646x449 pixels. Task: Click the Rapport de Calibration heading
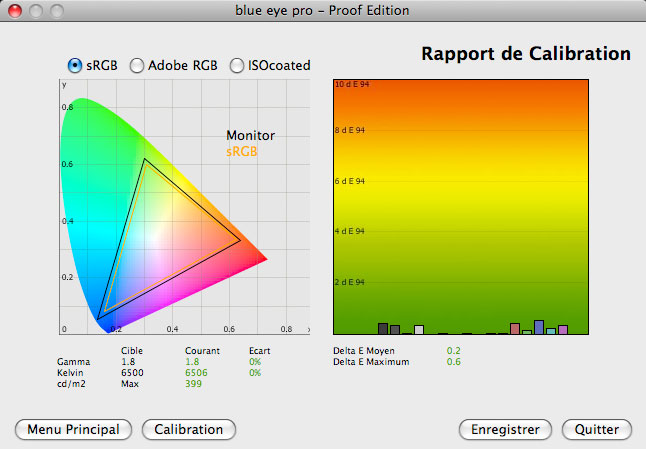pyautogui.click(x=525, y=53)
